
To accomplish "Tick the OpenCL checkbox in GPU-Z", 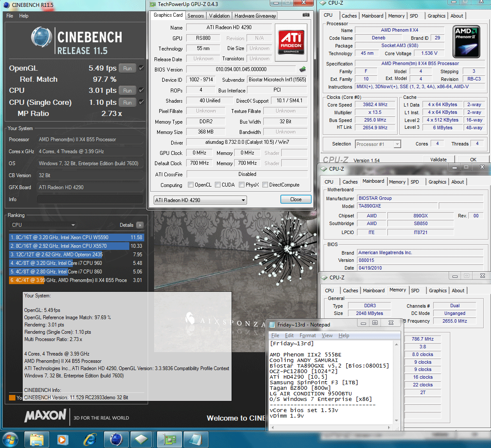I will (190, 185).
